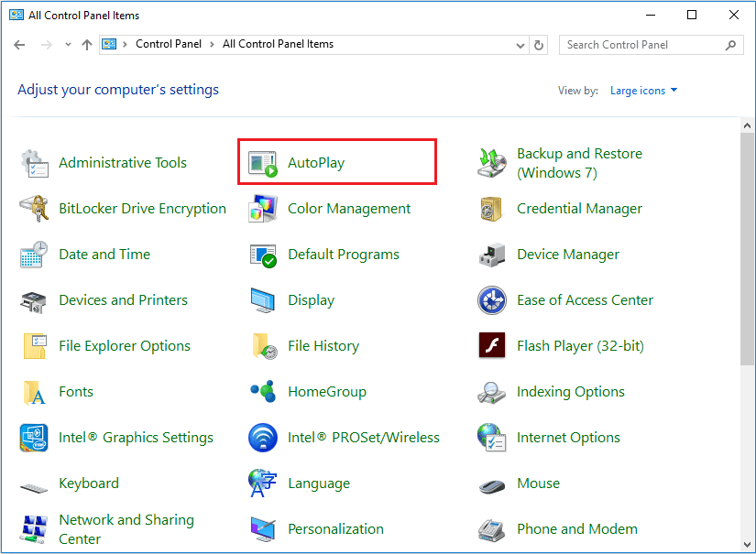Click the vertical scrollbar down arrow
The width and height of the screenshot is (756, 554).
pyautogui.click(x=748, y=546)
